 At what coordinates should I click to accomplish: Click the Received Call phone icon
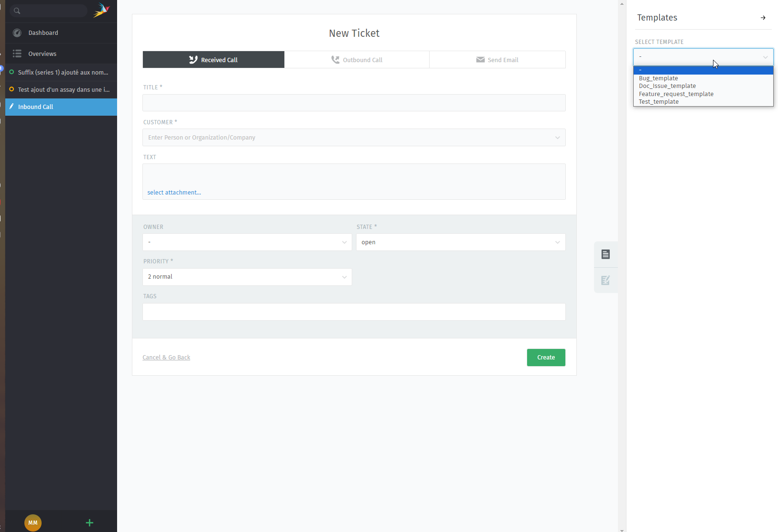193,60
